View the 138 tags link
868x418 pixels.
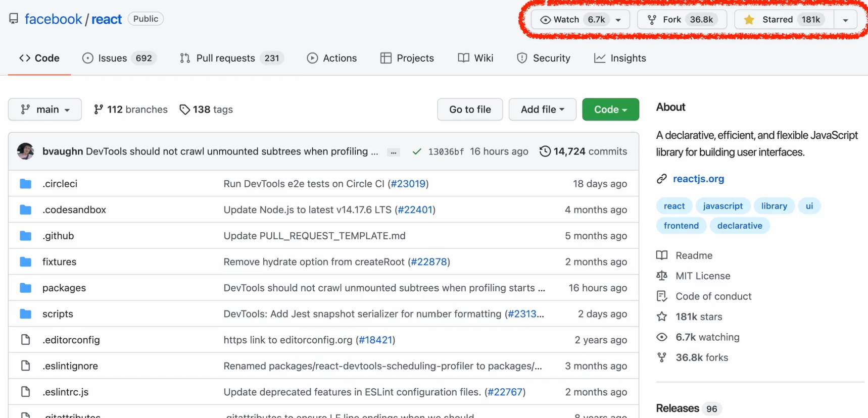click(206, 110)
